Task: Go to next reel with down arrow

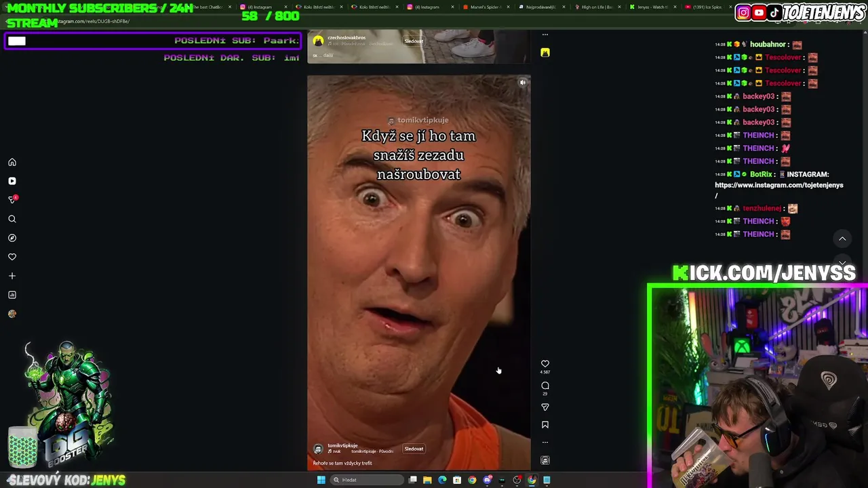Action: 842,263
